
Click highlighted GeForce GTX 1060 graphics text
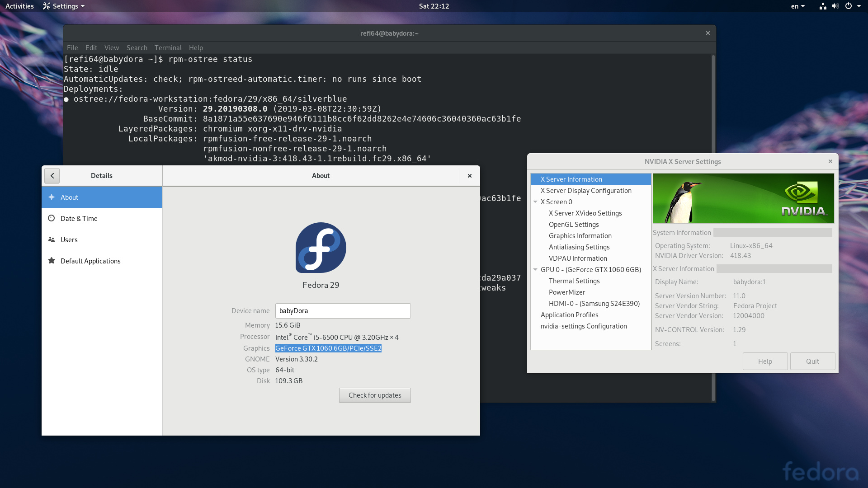coord(328,348)
